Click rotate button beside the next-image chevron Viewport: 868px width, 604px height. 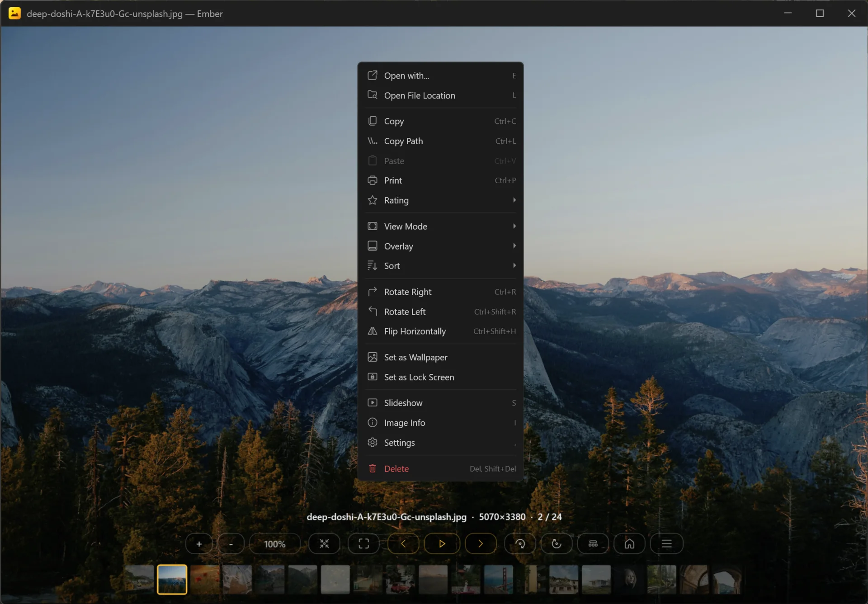point(520,544)
